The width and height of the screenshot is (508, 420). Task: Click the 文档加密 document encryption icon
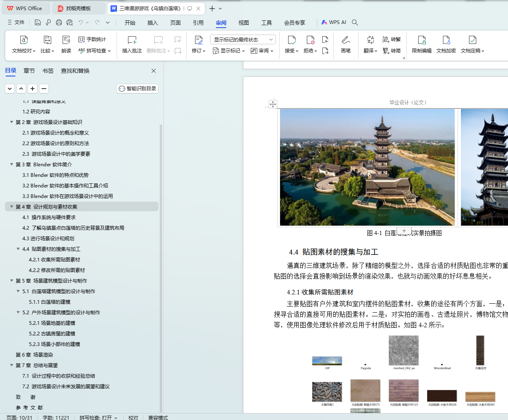click(446, 40)
